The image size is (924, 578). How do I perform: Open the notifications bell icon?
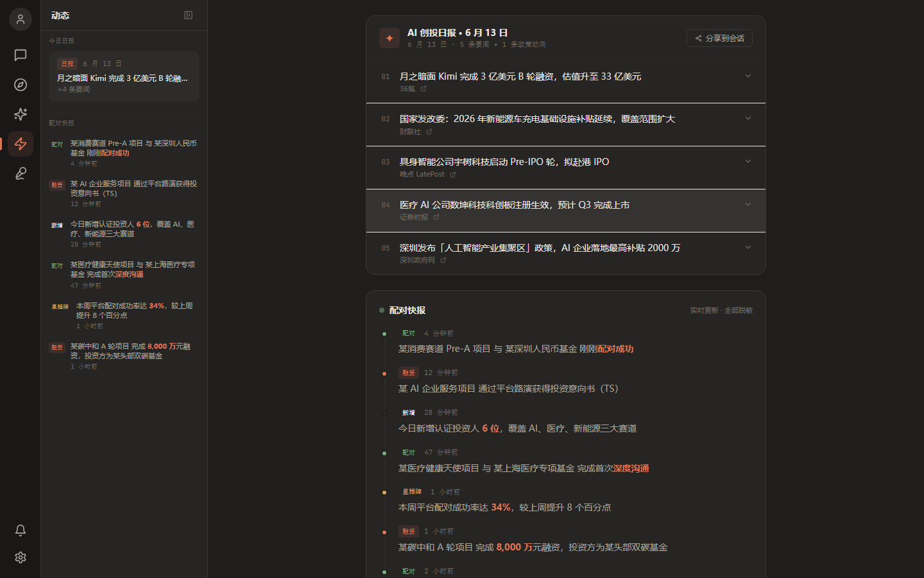21,530
